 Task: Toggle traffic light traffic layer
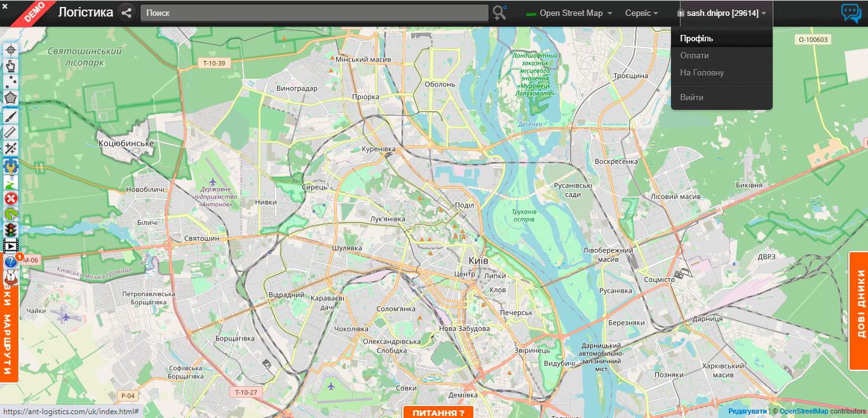pyautogui.click(x=11, y=229)
